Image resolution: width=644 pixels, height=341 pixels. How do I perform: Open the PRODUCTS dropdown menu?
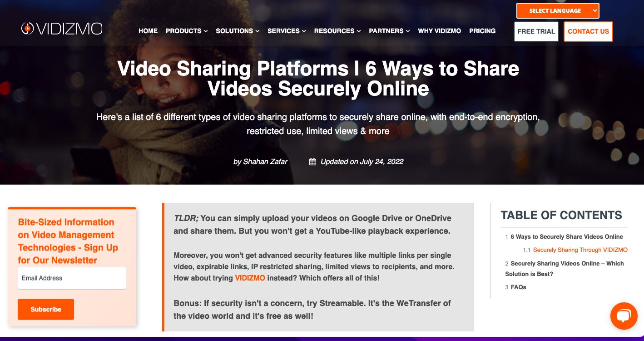[187, 31]
